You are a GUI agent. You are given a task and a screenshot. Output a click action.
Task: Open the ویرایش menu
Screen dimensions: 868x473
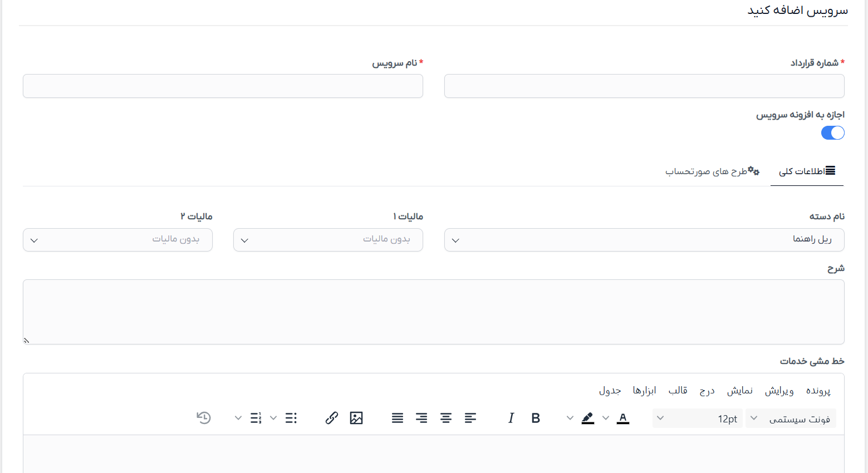[x=779, y=391]
